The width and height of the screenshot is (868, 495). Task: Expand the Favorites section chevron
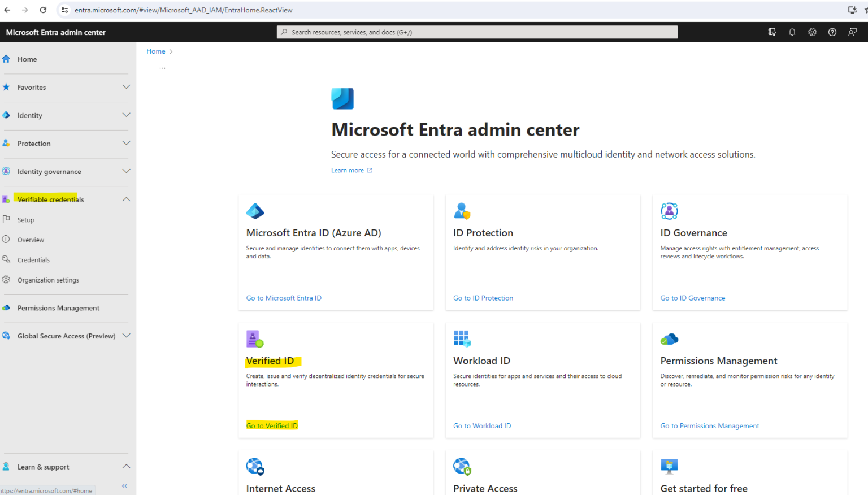coord(126,87)
